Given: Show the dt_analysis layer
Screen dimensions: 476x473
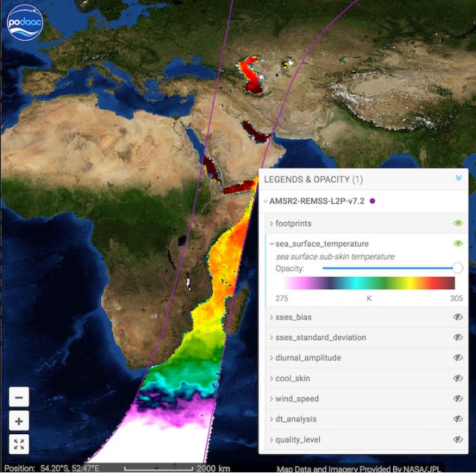Looking at the screenshot, I should pyautogui.click(x=458, y=419).
